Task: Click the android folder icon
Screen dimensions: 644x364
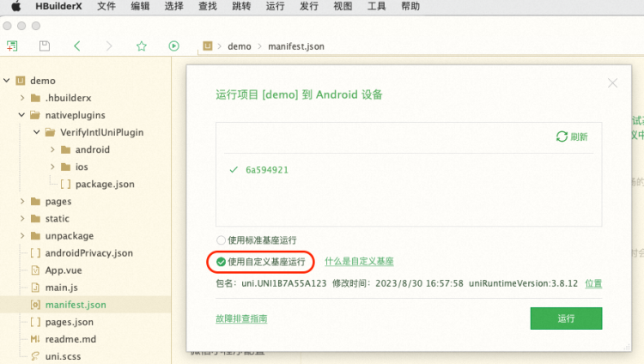Action: click(66, 149)
